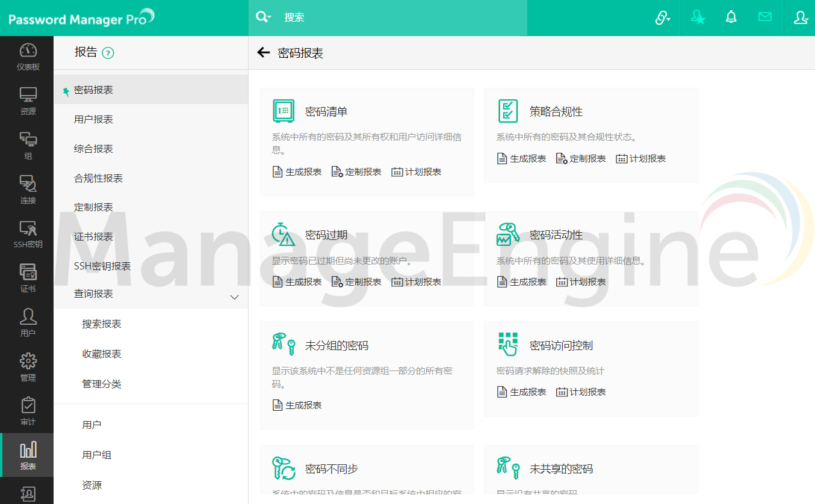Collapse the 查询报表 chevron

(235, 297)
